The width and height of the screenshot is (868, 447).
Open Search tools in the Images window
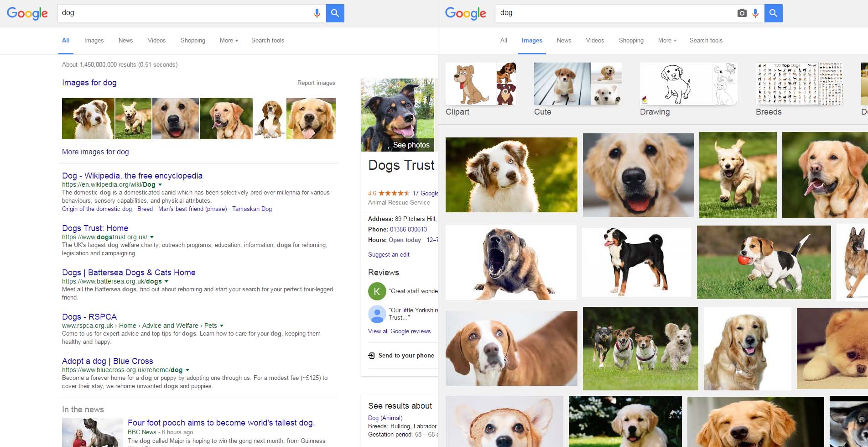tap(706, 40)
